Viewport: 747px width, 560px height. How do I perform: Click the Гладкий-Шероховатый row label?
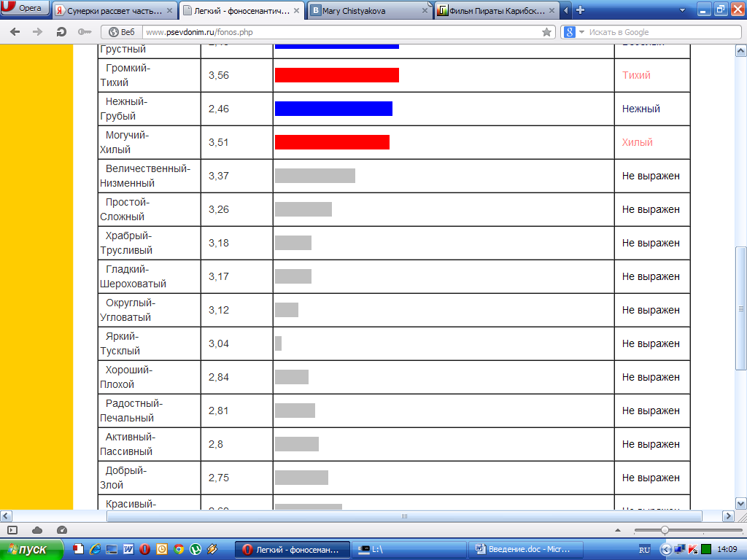click(133, 276)
